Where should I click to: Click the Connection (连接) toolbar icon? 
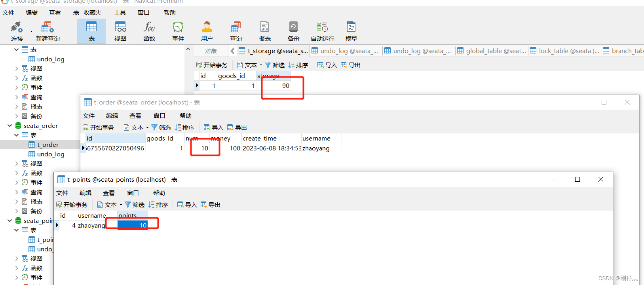(x=17, y=31)
